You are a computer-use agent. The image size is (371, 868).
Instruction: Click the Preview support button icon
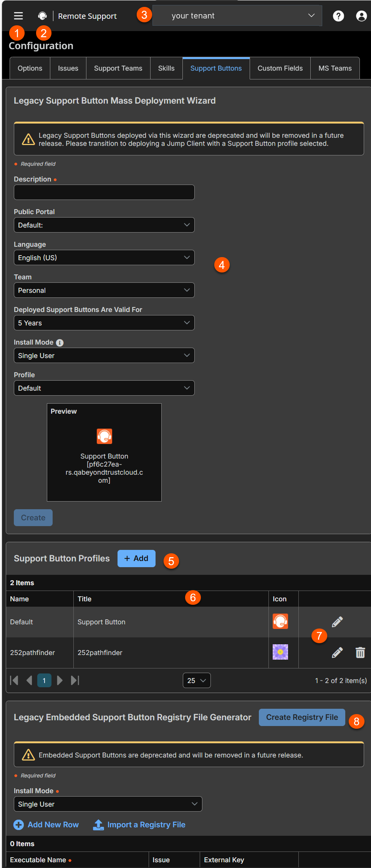tap(104, 436)
